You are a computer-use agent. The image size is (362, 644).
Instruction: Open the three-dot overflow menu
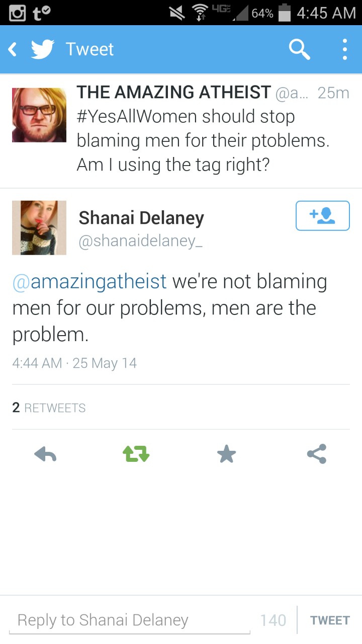point(344,49)
